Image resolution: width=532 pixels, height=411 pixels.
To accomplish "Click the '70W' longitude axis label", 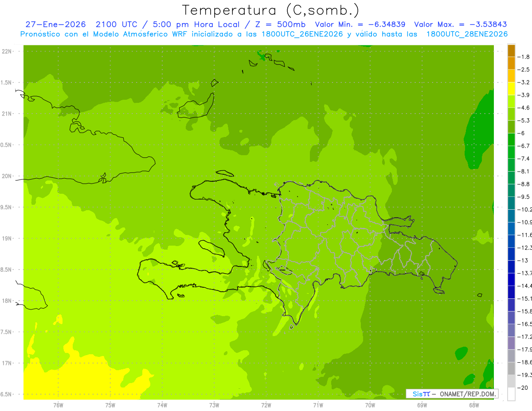I will (370, 405).
